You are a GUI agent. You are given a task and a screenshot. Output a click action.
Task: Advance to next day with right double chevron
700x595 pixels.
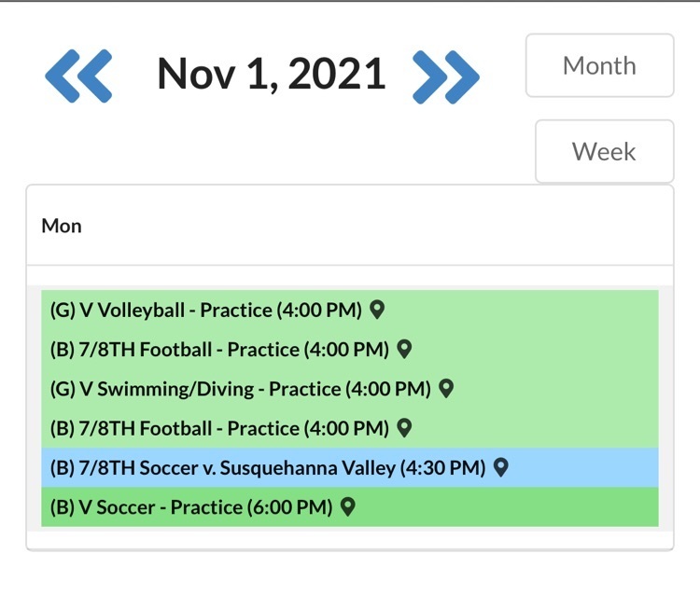(445, 77)
